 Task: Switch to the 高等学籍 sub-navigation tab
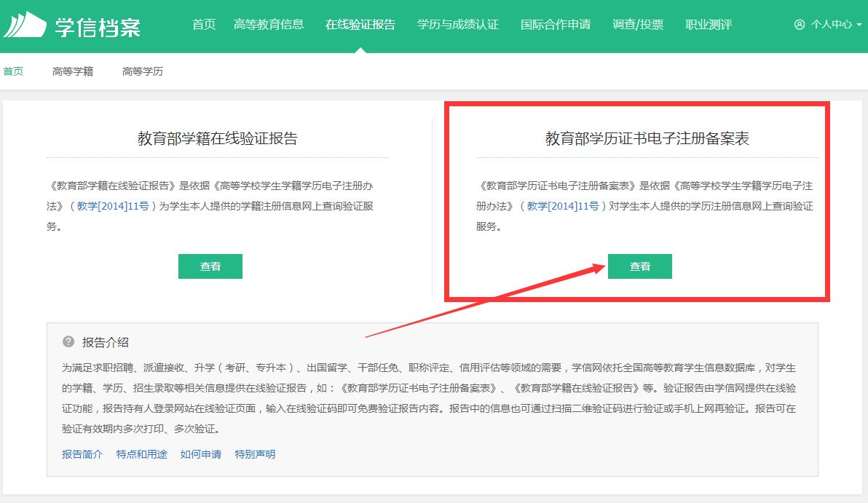click(73, 71)
